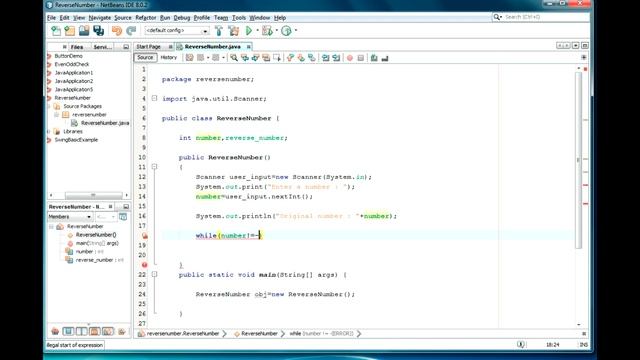The image size is (640, 360).
Task: Toggle Show Non-Public Members navigator filter
Action: pos(95,331)
